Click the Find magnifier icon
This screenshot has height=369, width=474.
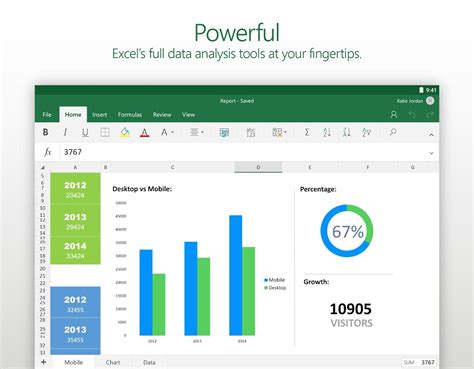coord(393,132)
